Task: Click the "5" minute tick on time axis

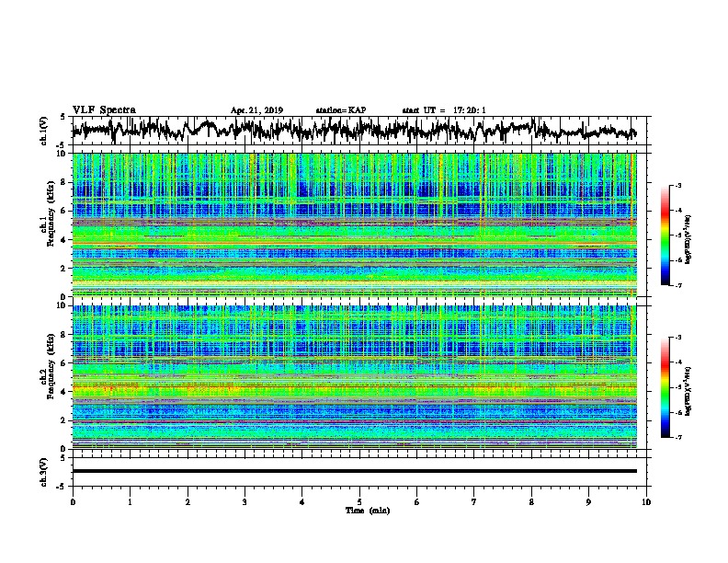Action: (359, 502)
